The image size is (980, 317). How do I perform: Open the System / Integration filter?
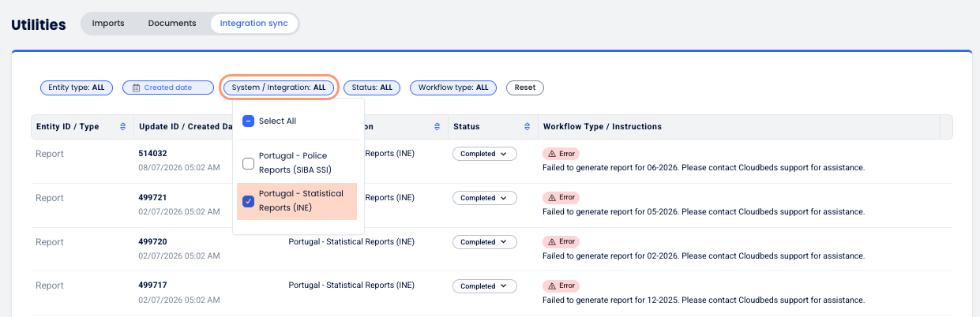[279, 88]
